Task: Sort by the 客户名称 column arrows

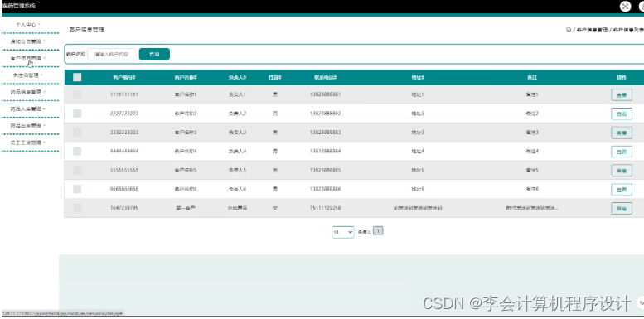Action: point(196,78)
